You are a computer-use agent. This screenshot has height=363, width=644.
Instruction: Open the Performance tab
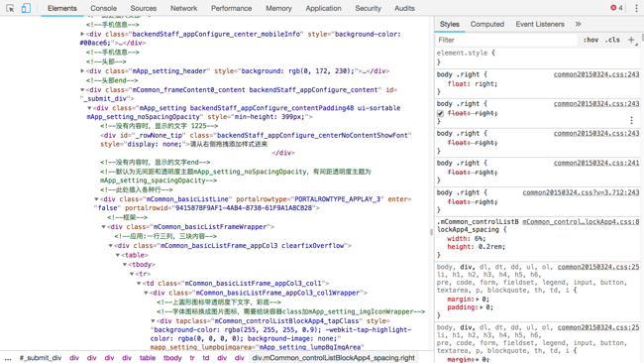point(231,8)
